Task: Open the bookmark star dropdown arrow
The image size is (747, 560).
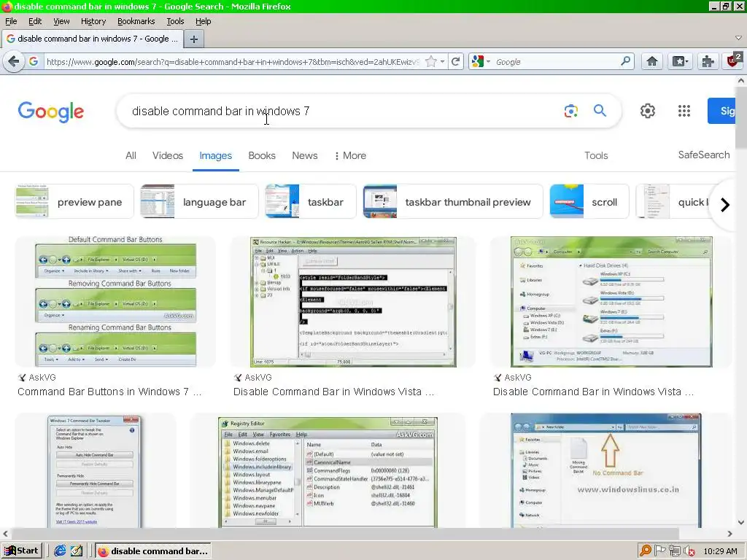Action: click(443, 61)
